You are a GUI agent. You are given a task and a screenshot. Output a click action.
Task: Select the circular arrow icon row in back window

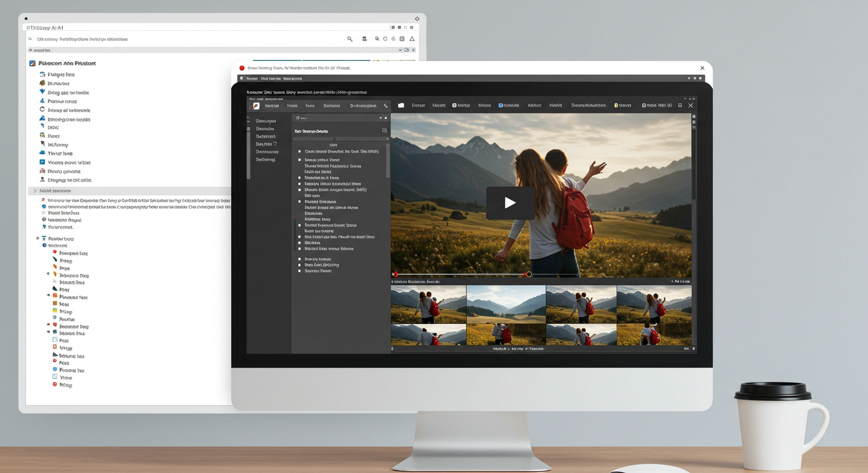pos(66,110)
